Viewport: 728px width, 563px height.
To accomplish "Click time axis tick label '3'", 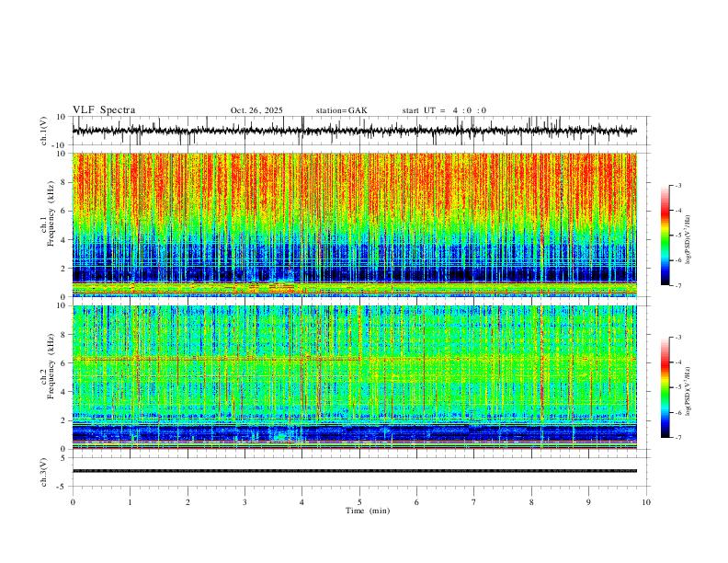I will 245,502.
